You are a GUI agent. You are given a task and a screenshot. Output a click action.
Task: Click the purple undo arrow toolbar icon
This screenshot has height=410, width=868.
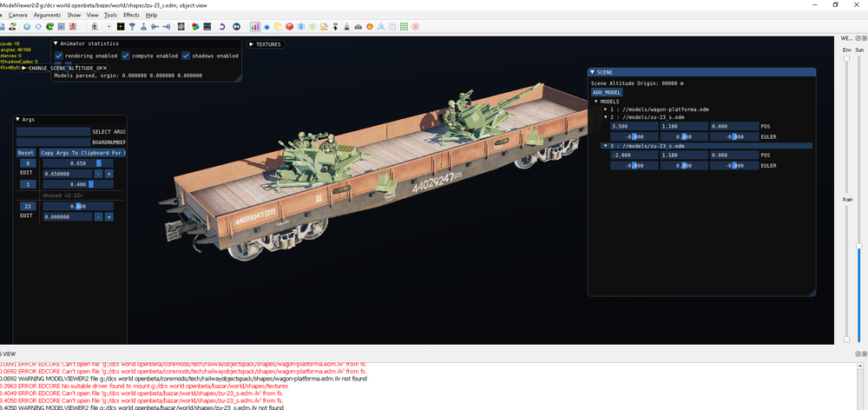click(x=222, y=26)
